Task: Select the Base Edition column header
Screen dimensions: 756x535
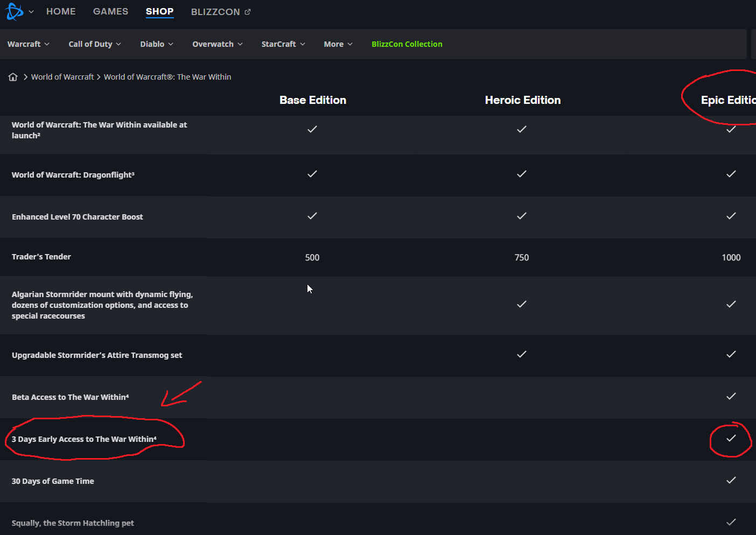Action: click(x=313, y=100)
